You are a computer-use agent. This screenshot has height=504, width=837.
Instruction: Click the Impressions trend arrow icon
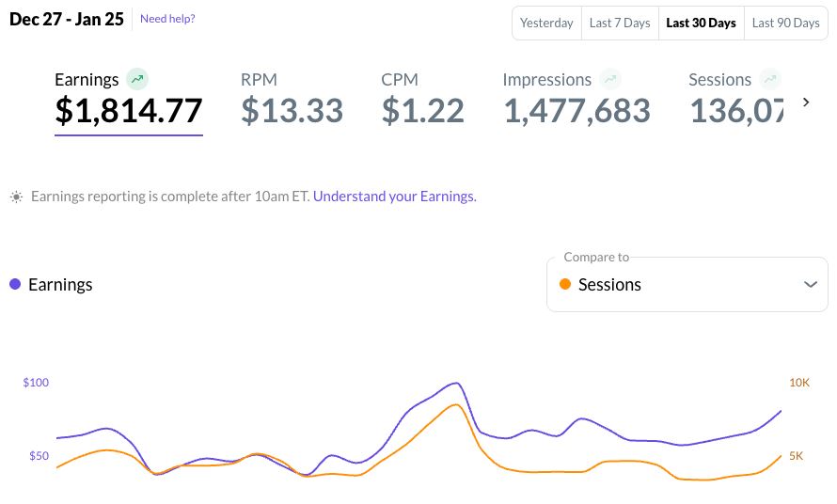611,79
